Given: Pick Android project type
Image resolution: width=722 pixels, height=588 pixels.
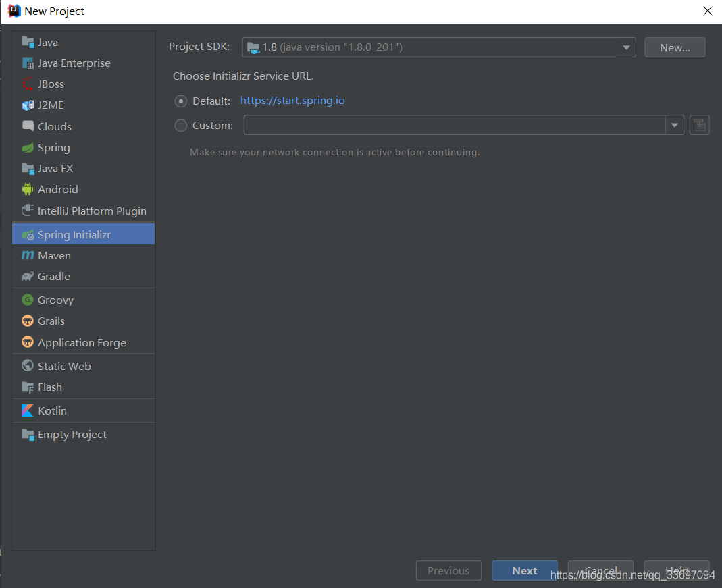Looking at the screenshot, I should [83, 190].
